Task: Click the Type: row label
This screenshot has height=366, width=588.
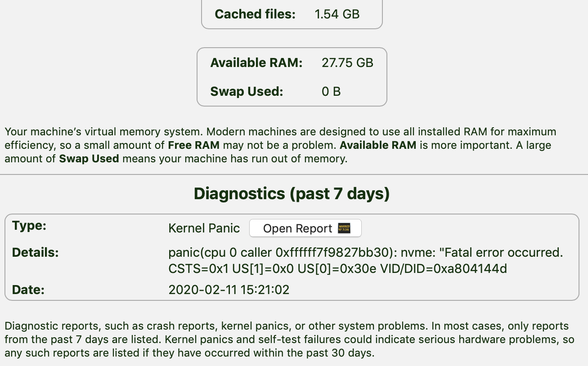Action: tap(29, 225)
